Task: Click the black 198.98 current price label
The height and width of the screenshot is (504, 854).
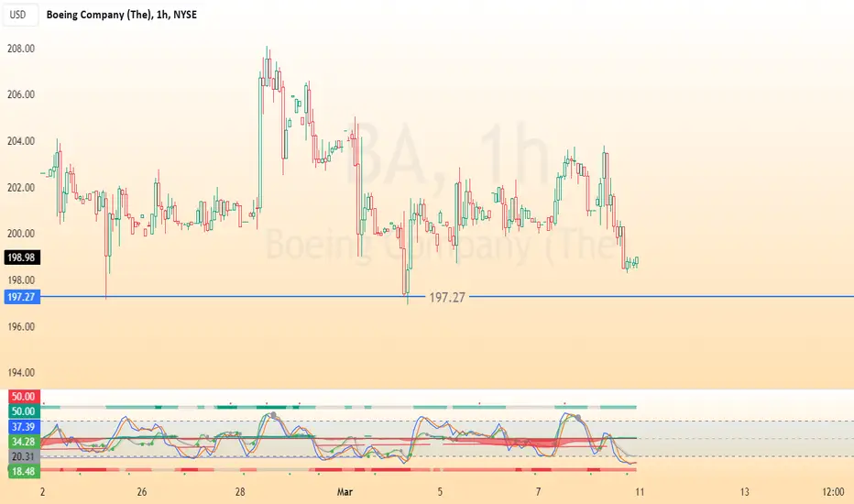Action: coord(22,257)
